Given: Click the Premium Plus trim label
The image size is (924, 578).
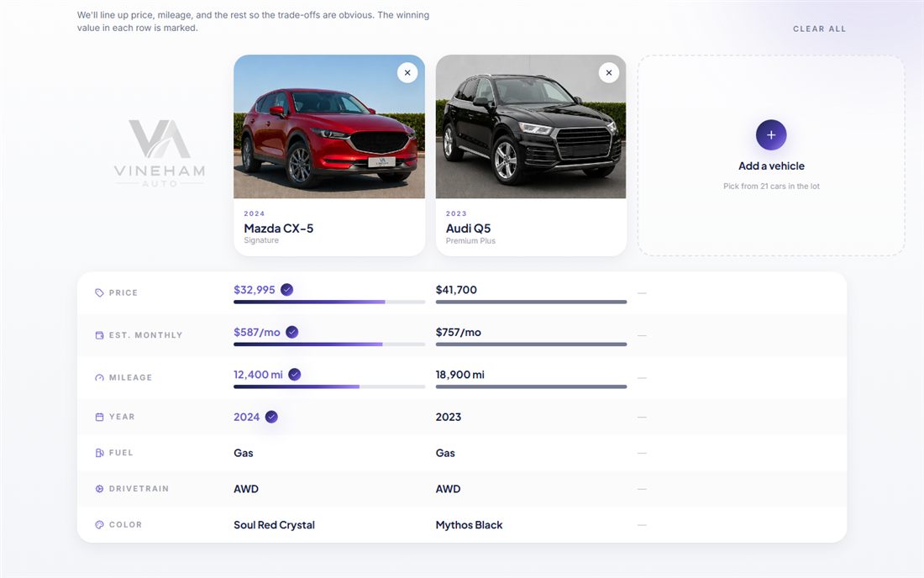Looking at the screenshot, I should 470,240.
